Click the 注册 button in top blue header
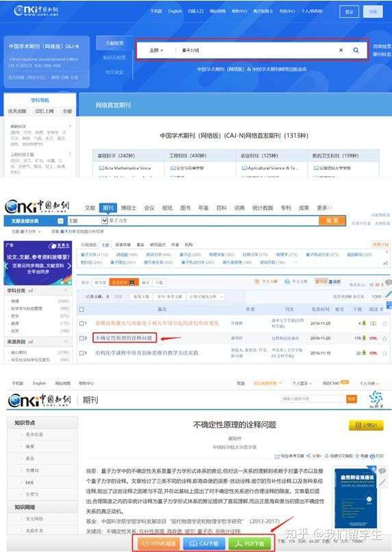The height and width of the screenshot is (552, 392). tap(373, 12)
